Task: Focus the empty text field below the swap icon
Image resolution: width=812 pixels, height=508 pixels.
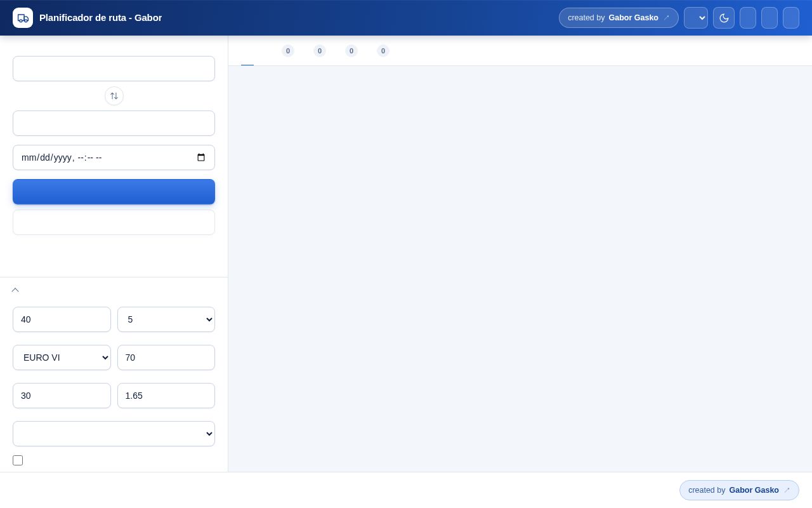Action: click(114, 123)
